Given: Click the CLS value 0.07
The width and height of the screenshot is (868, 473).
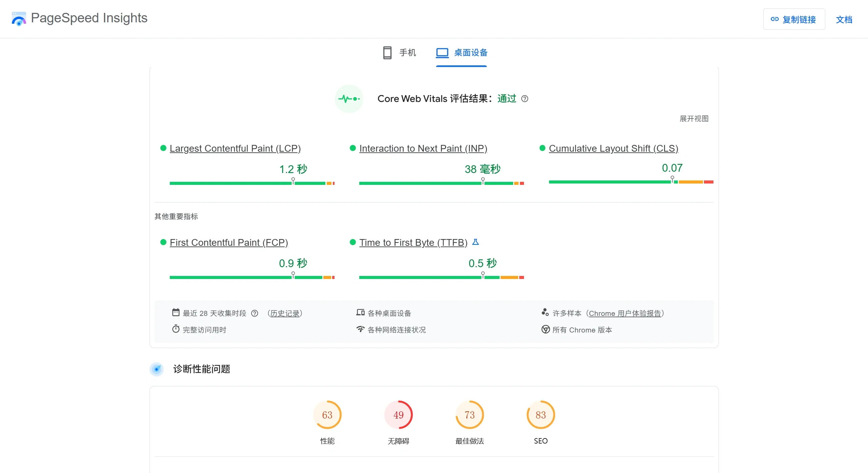Looking at the screenshot, I should pyautogui.click(x=672, y=168).
